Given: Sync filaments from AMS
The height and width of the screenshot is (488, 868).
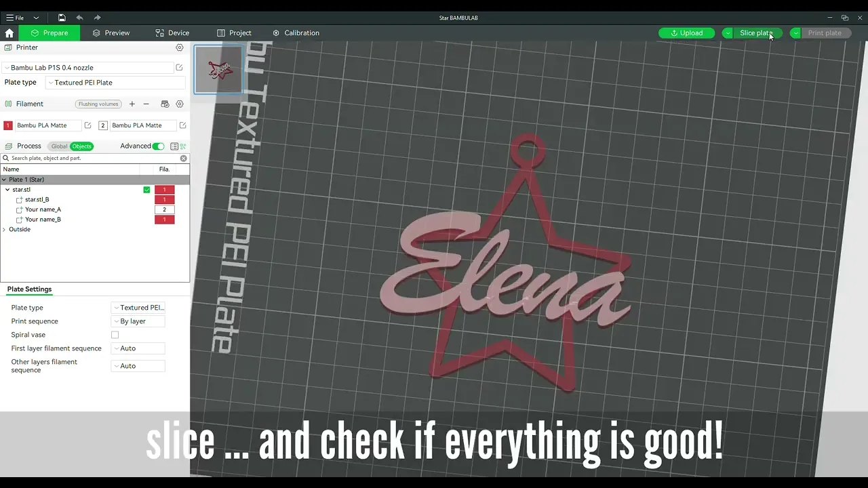Looking at the screenshot, I should point(165,104).
